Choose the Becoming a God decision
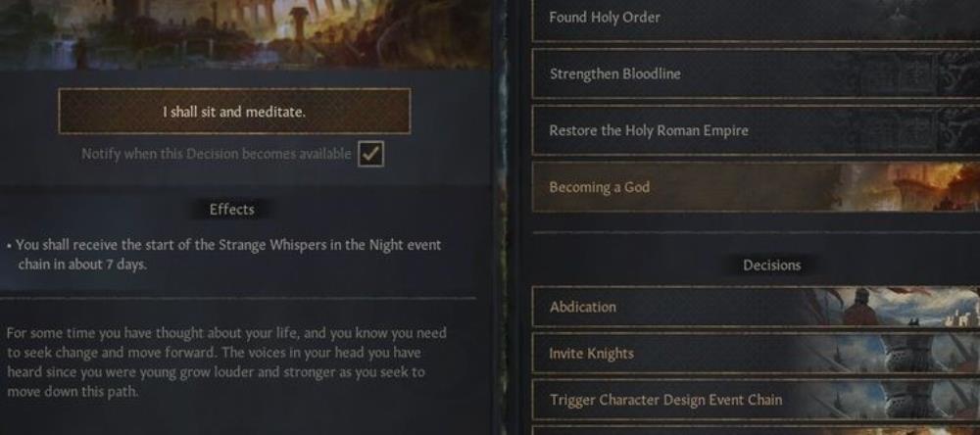This screenshot has width=980, height=435. pyautogui.click(x=756, y=186)
